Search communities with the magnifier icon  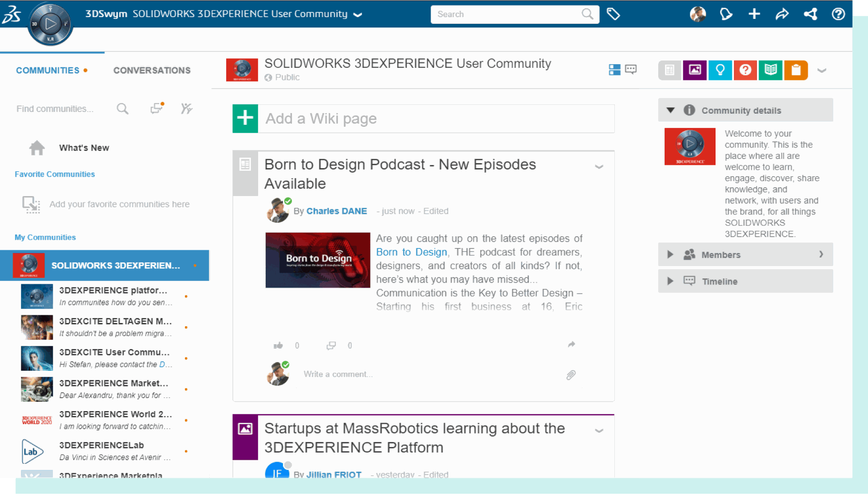tap(123, 108)
